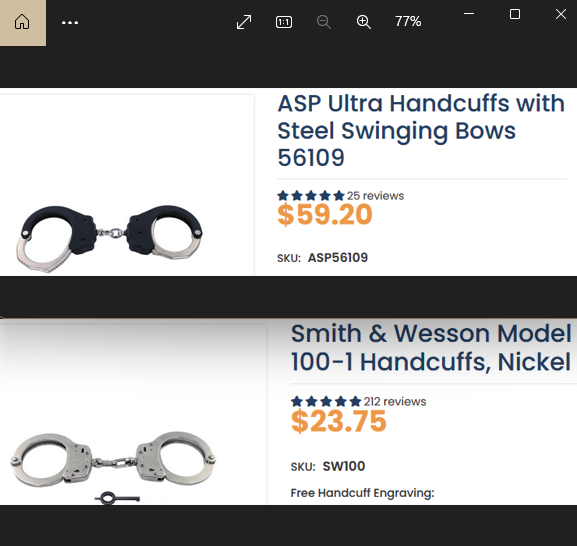Viewport: 577px width, 546px height.
Task: Close the image viewer window
Action: [x=561, y=14]
